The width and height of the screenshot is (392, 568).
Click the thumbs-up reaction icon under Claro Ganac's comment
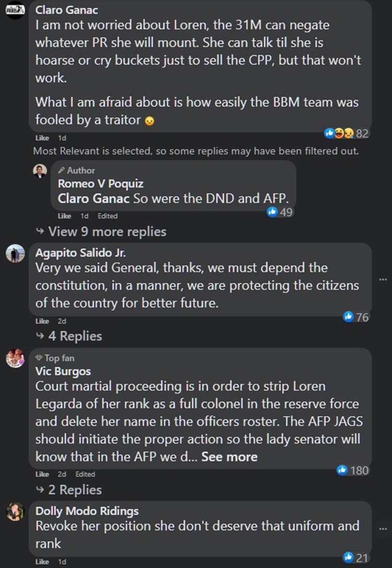(329, 133)
